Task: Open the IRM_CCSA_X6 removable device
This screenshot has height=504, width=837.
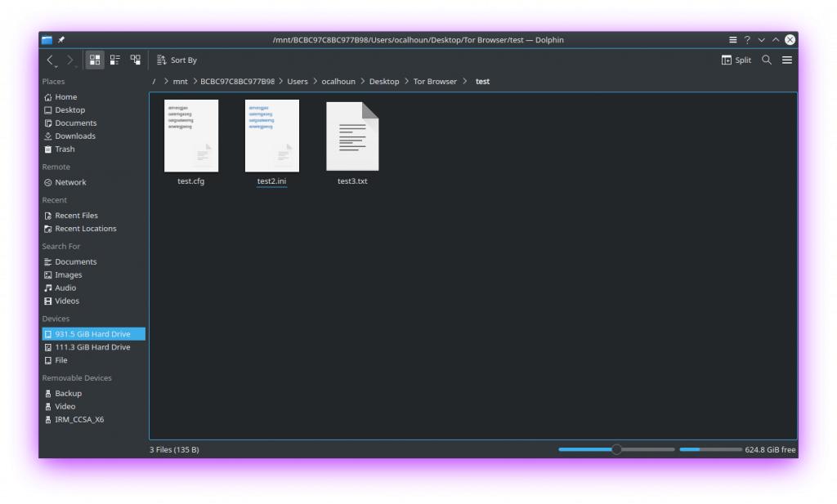Action: pyautogui.click(x=79, y=420)
